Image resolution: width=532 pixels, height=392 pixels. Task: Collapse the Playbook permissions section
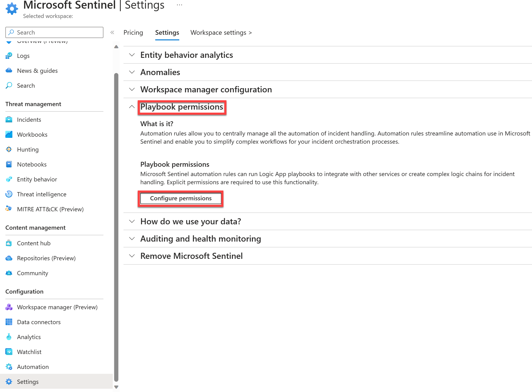point(131,107)
